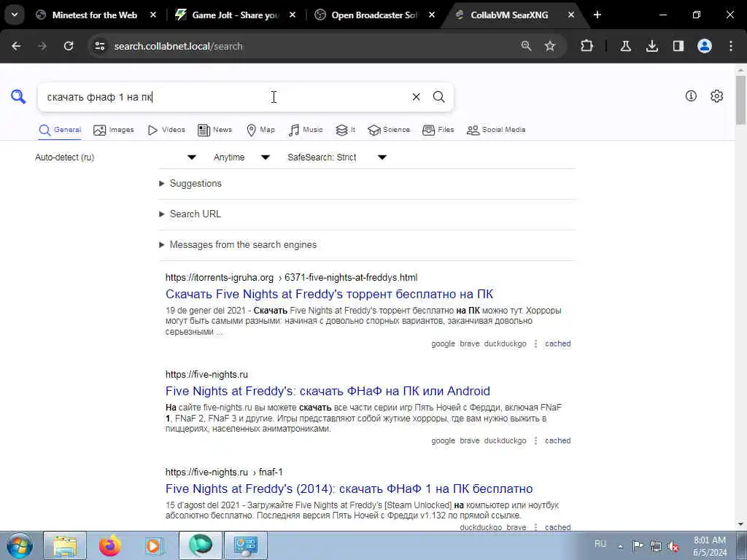Open the clock showing 8:01 AM

coord(710,546)
